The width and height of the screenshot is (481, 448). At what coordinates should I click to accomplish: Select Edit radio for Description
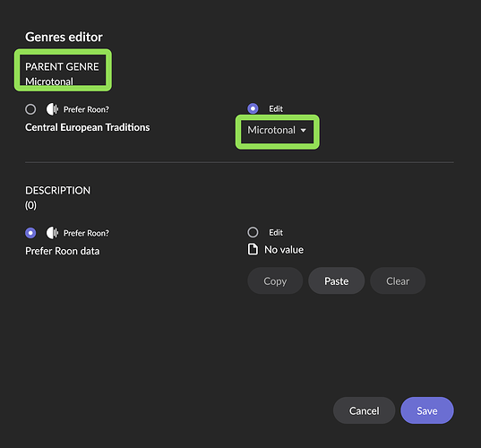click(x=253, y=232)
